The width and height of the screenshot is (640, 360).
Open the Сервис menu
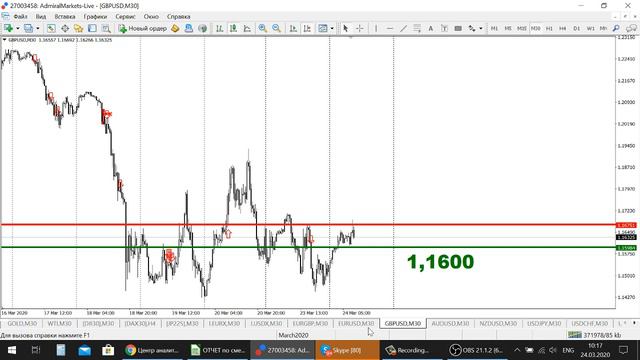tap(125, 17)
